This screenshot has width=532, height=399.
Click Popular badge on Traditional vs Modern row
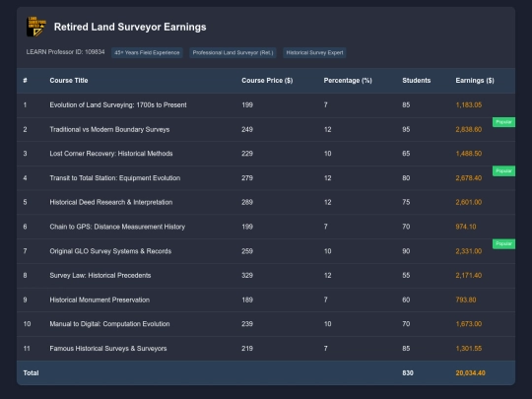503,122
